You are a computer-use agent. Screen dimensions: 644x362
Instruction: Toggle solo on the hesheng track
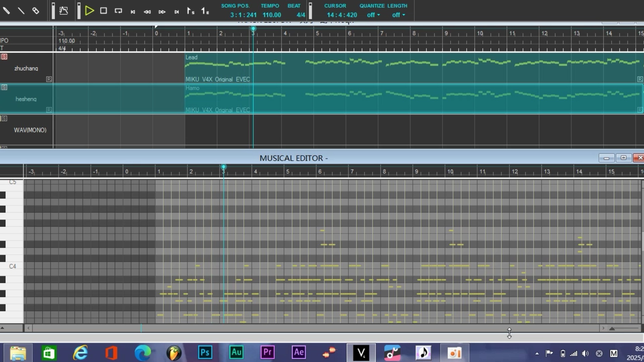(4, 87)
